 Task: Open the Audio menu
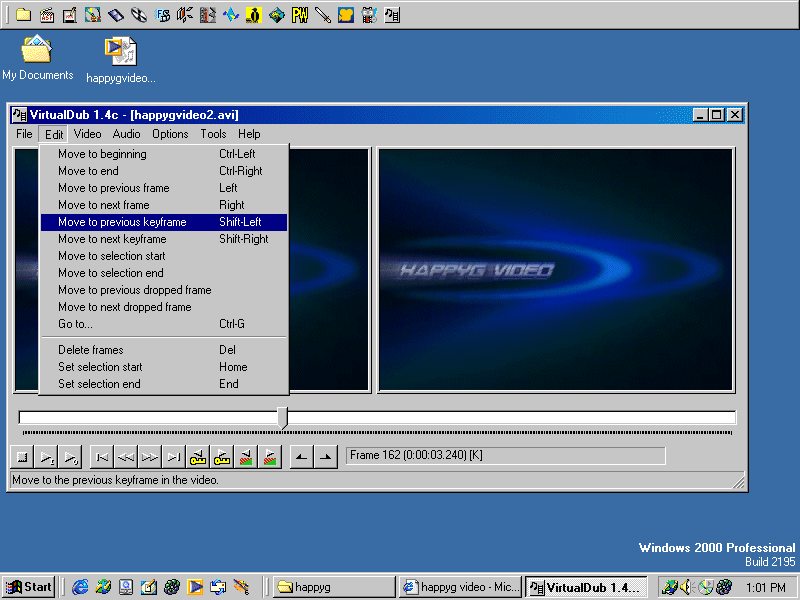pos(126,134)
